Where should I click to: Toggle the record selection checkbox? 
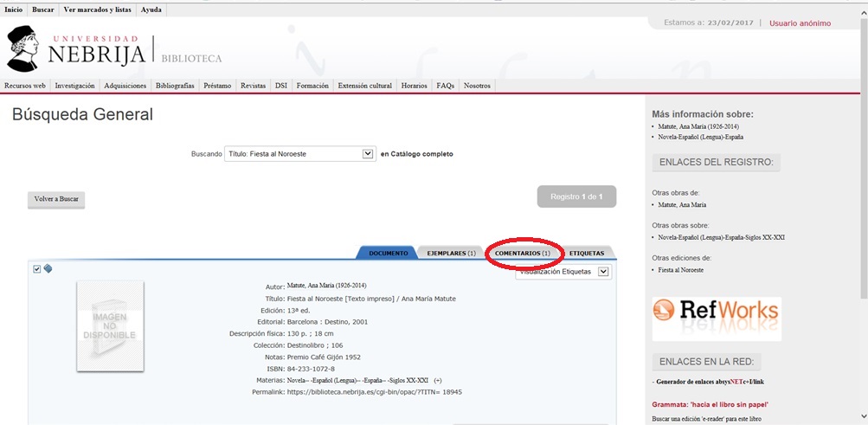click(36, 268)
